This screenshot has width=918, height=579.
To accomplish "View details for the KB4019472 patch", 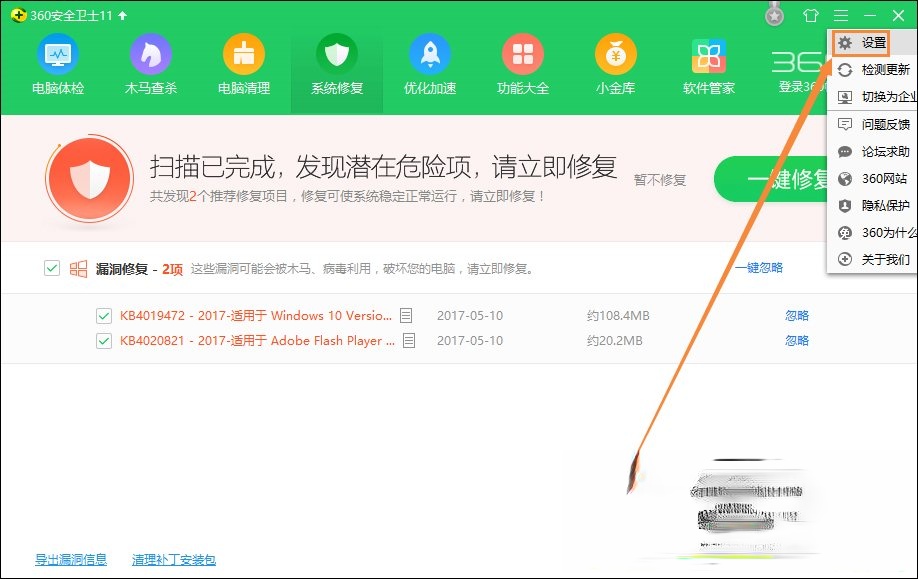I will pyautogui.click(x=406, y=315).
